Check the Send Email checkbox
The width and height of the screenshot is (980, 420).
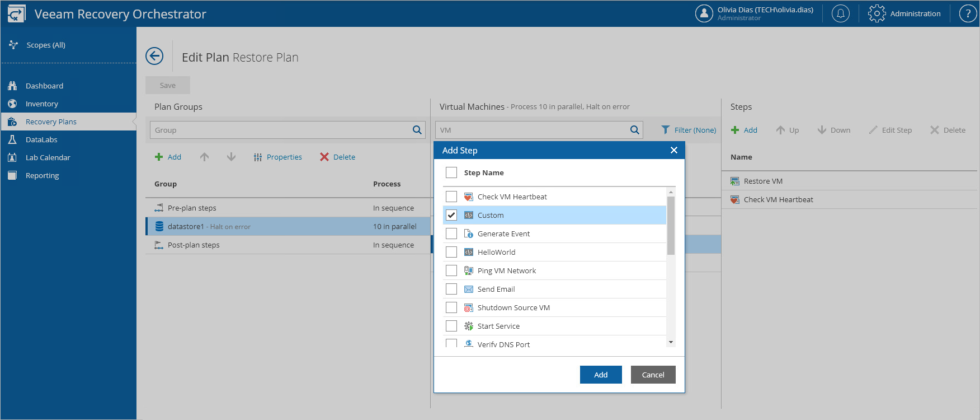(451, 289)
